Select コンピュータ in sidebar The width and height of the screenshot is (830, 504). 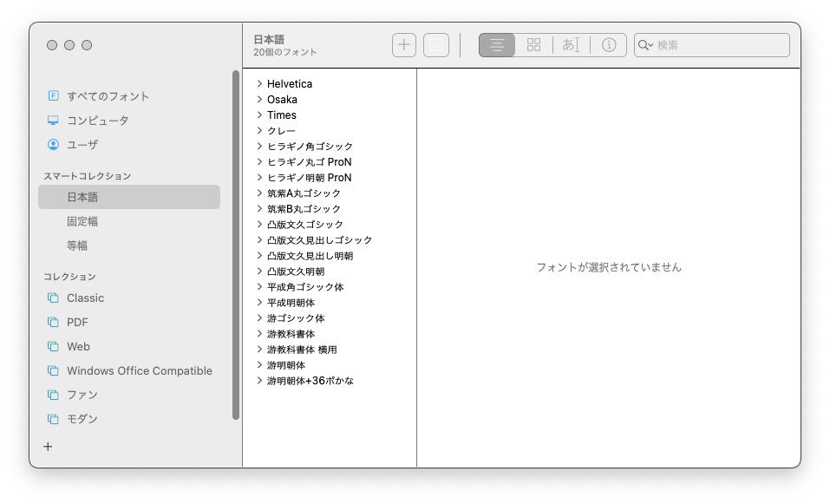pyautogui.click(x=129, y=121)
